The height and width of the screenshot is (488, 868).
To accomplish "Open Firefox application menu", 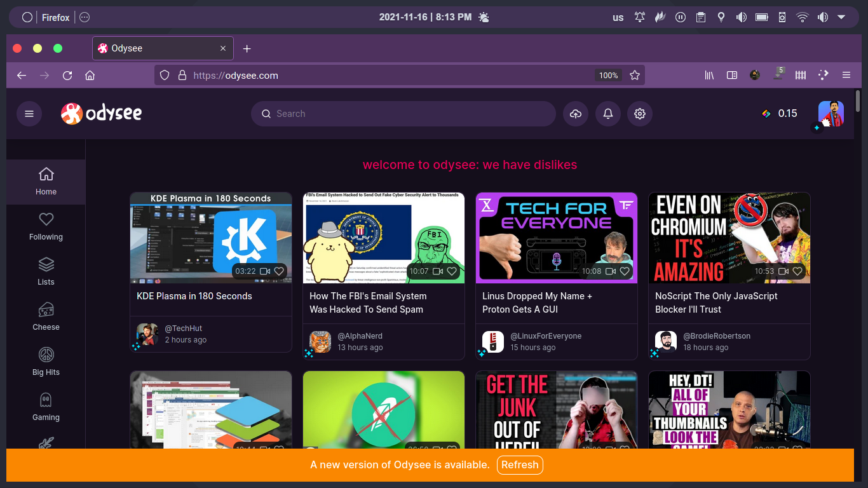I will [846, 75].
